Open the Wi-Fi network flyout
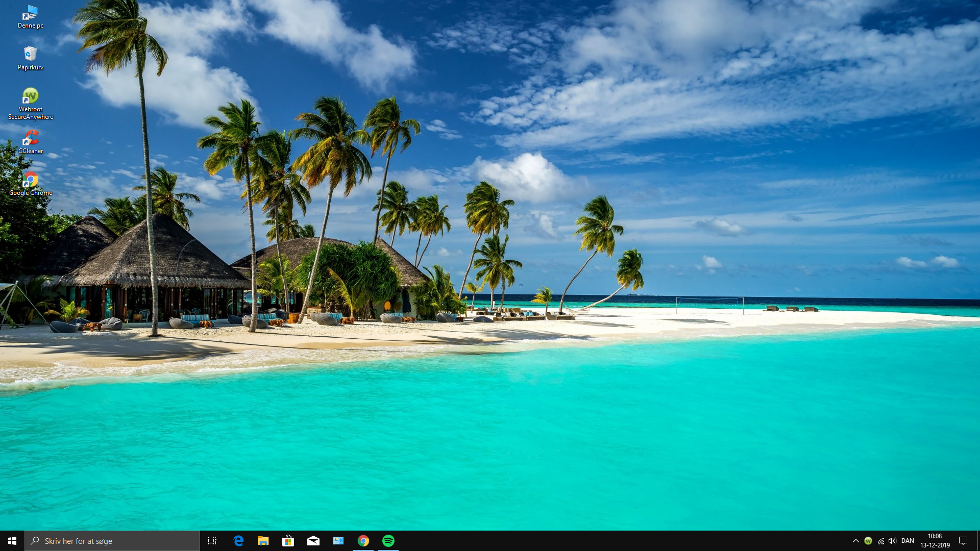 (x=880, y=541)
